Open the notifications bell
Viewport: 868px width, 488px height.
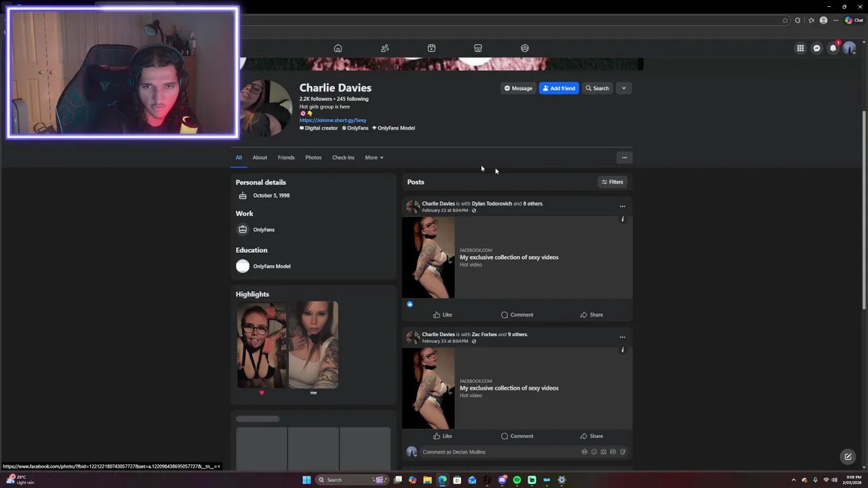click(833, 48)
